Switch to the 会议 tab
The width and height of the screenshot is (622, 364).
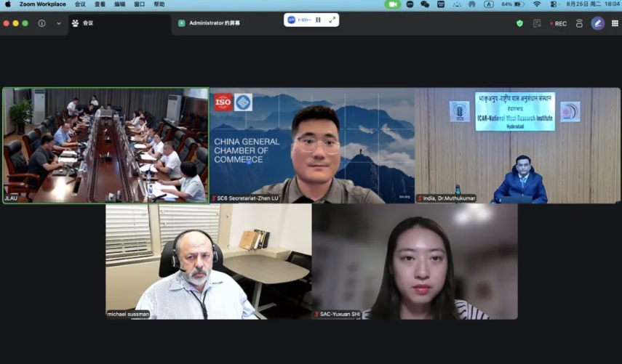coord(120,23)
